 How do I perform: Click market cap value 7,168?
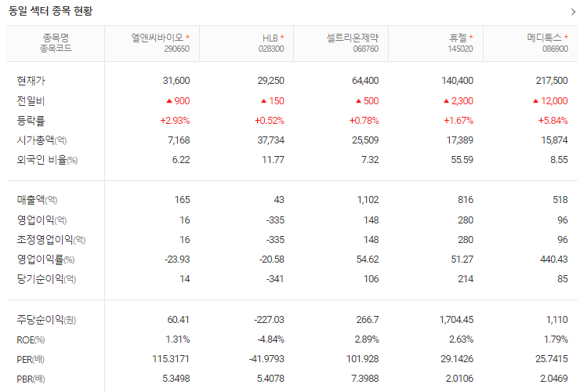(x=179, y=140)
